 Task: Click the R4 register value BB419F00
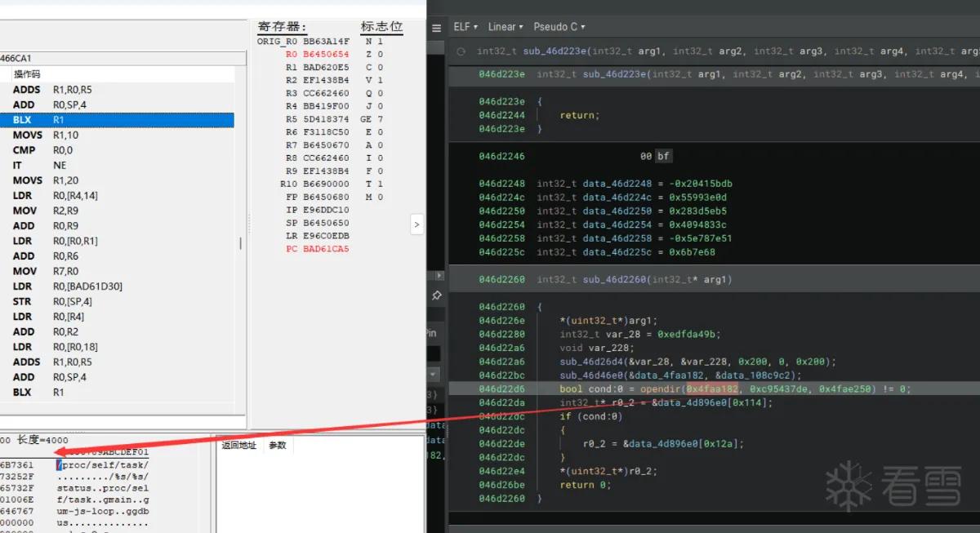(326, 106)
